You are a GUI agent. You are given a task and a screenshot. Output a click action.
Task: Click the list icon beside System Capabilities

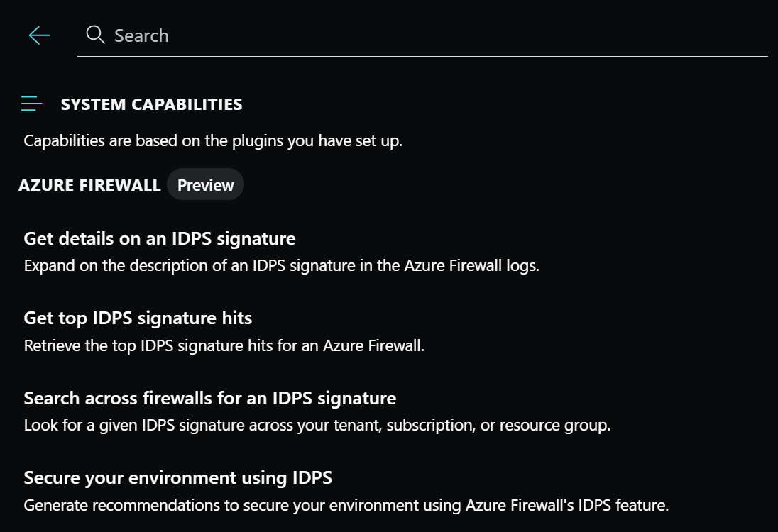32,104
